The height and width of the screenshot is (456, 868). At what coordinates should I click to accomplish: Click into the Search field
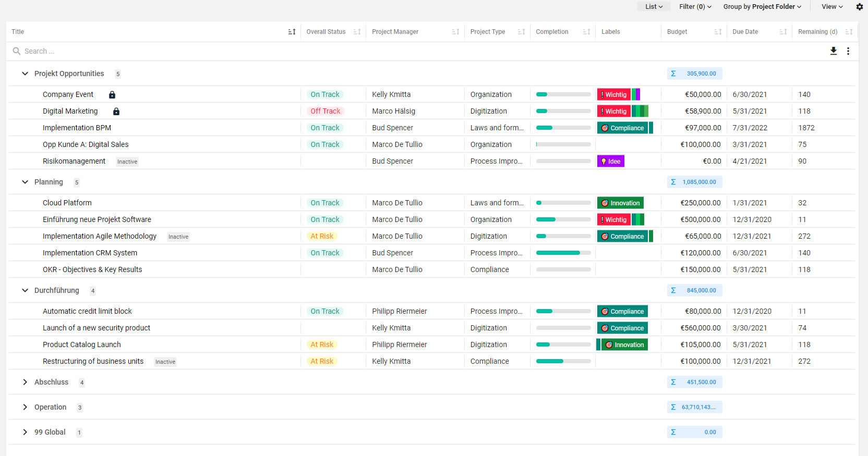(x=156, y=51)
